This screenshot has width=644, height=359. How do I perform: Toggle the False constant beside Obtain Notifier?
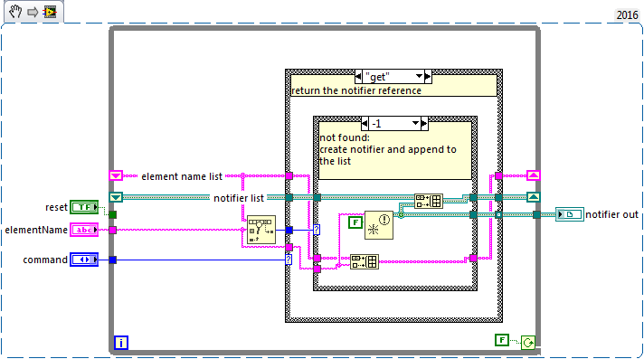pyautogui.click(x=355, y=222)
